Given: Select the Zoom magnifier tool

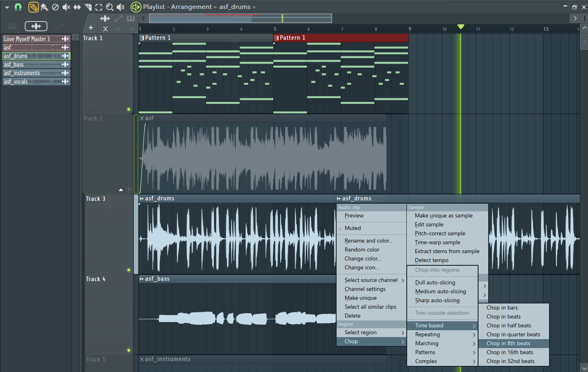Looking at the screenshot, I should (x=109, y=7).
